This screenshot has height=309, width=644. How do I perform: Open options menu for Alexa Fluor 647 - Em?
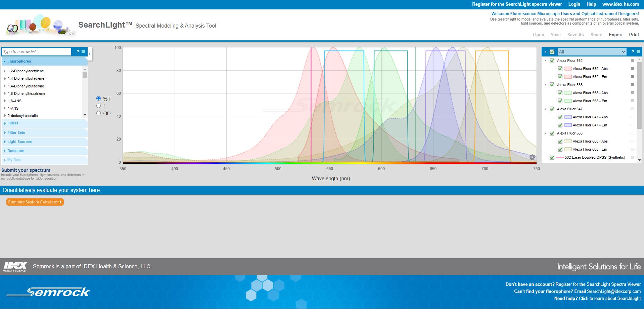coord(633,125)
